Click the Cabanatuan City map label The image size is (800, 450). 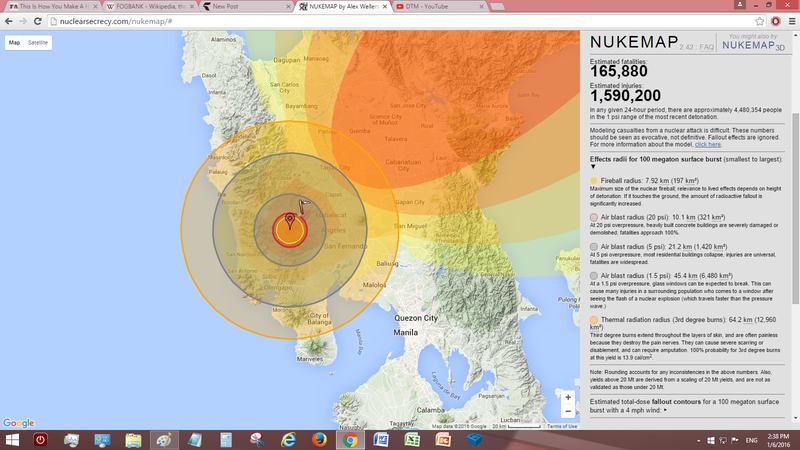[403, 165]
